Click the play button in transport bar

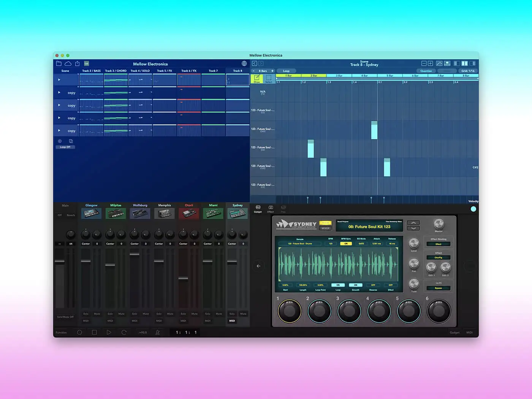pos(109,332)
